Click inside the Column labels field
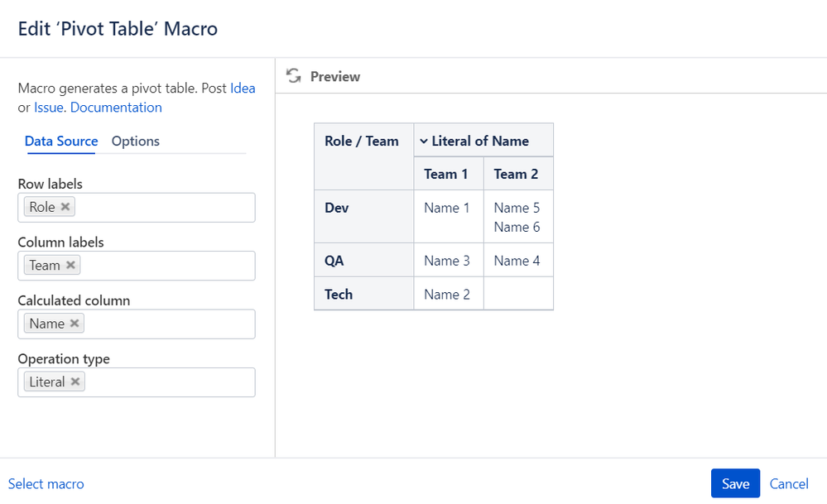Screen dimensions: 827x504 pos(166,266)
